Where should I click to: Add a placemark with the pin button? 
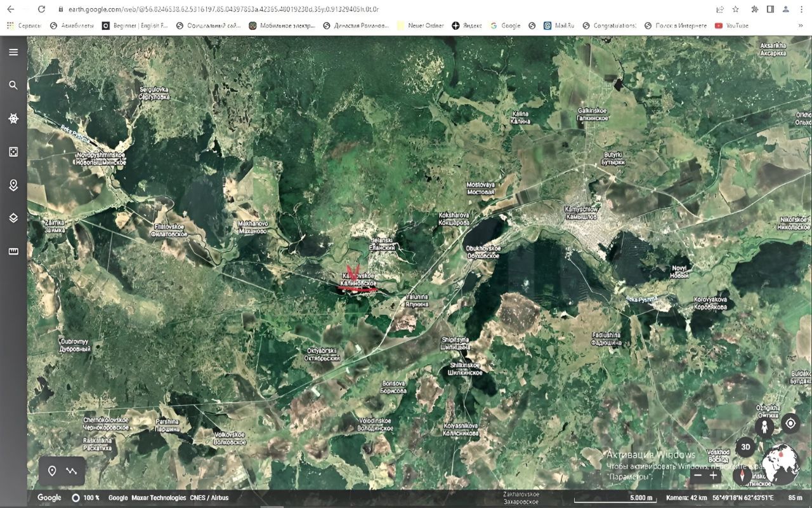[52, 471]
